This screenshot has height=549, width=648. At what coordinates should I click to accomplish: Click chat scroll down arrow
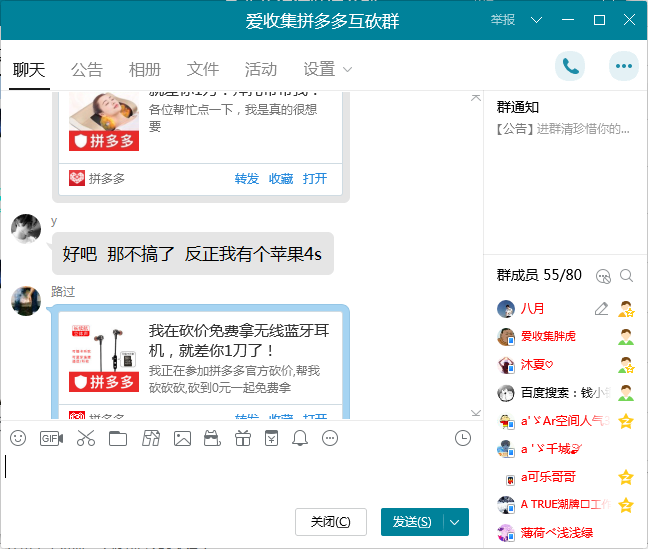476,413
